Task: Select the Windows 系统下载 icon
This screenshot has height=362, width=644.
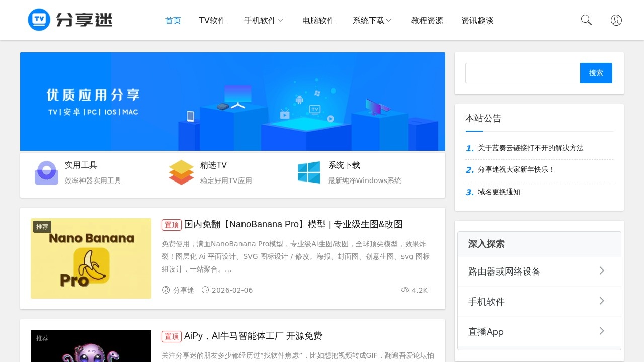Action: pos(309,172)
